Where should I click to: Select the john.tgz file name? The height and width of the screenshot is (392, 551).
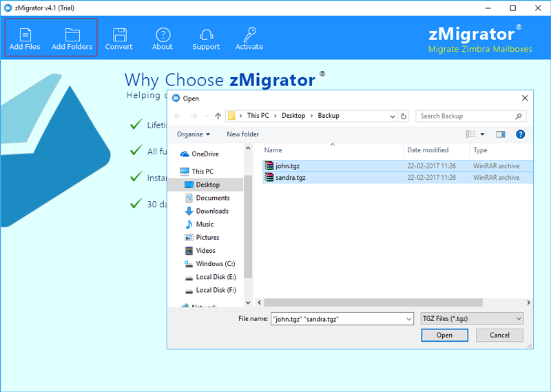point(287,166)
